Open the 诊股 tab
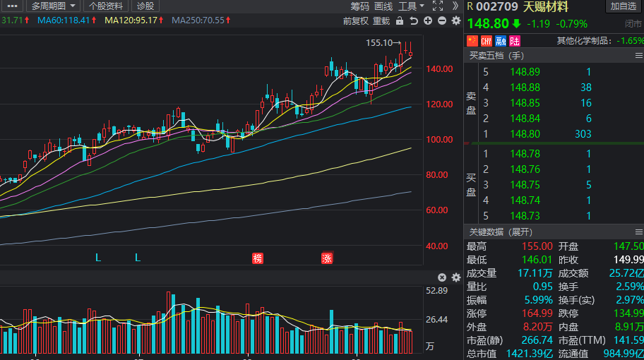The image size is (644, 360). coord(145,6)
